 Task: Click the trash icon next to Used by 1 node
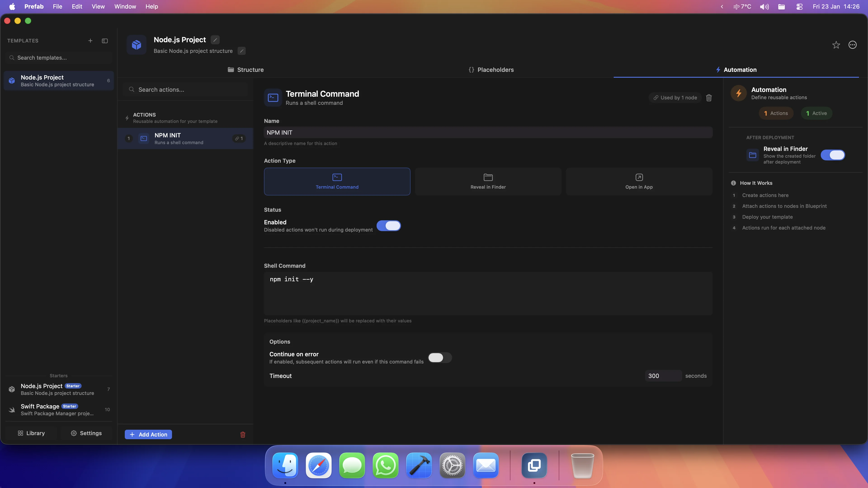709,98
